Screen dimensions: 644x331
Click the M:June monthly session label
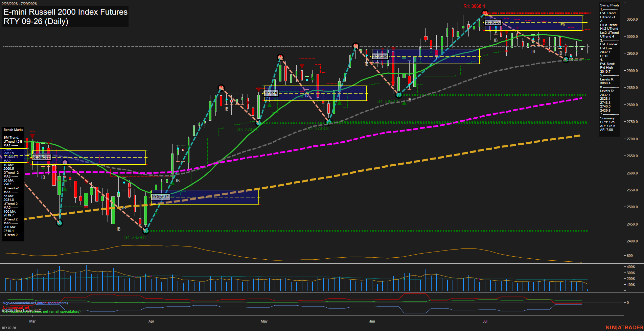[x=380, y=56]
